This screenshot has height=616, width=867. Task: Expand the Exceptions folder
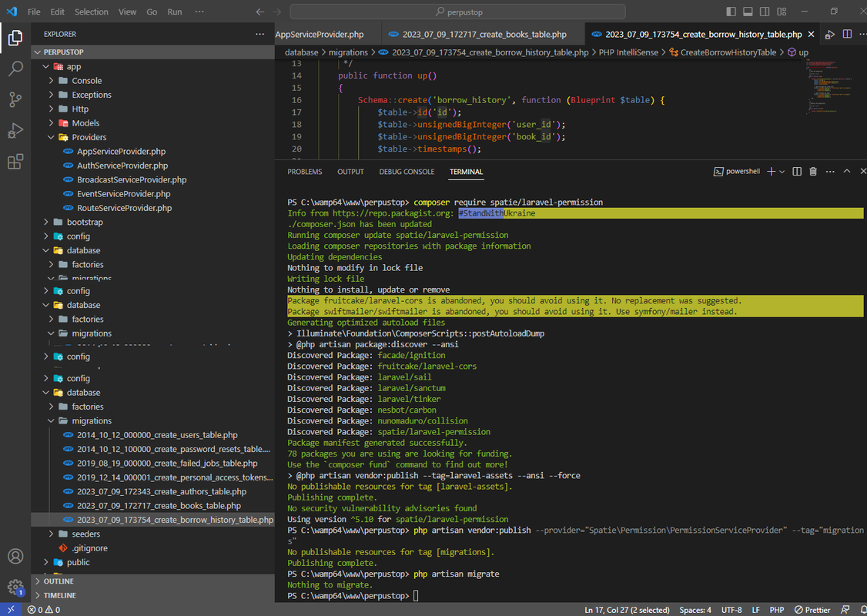(x=152, y=95)
